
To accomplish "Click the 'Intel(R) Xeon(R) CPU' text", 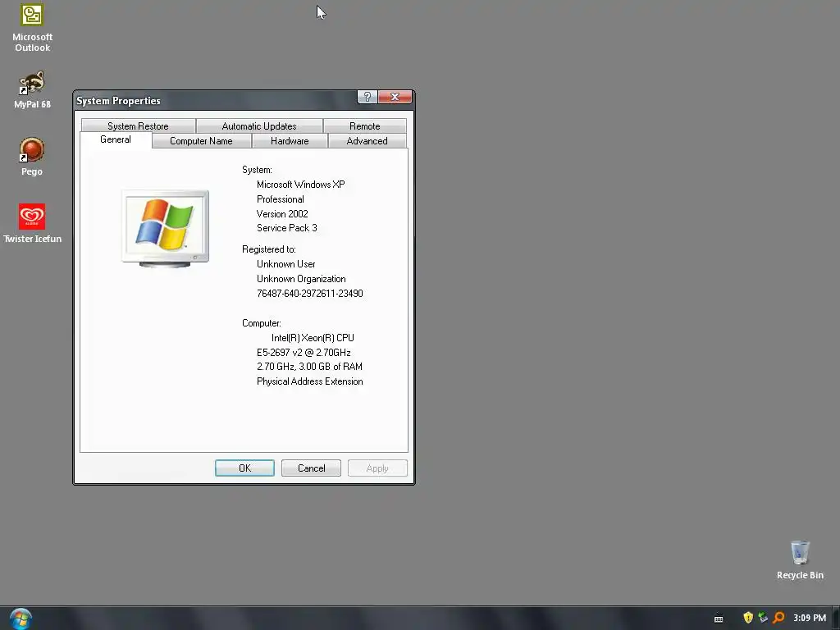I will pyautogui.click(x=313, y=338).
